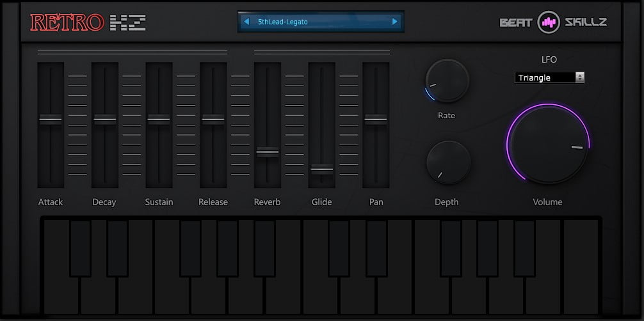Open the 5thLead-Legato preset name display

click(x=321, y=22)
